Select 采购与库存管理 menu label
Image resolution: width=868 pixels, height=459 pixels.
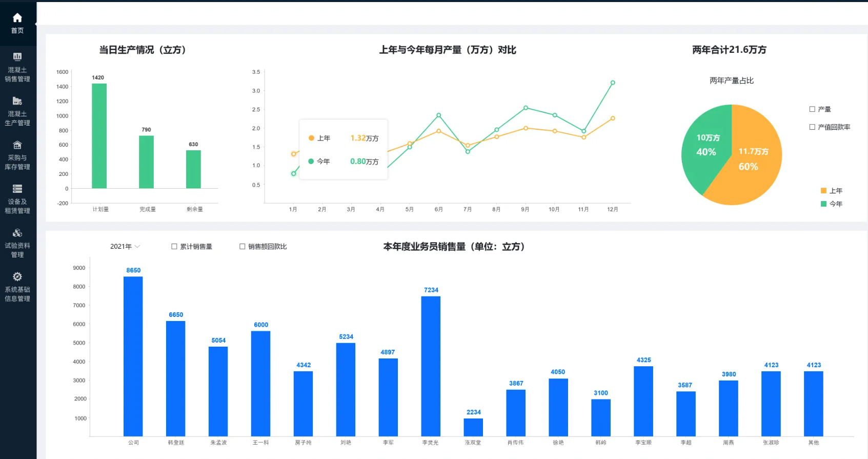click(x=17, y=163)
